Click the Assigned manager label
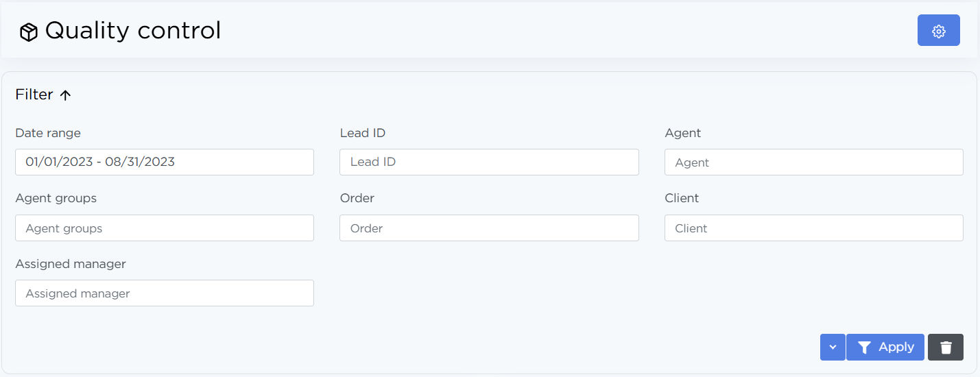The width and height of the screenshot is (980, 377). pyautogui.click(x=71, y=264)
